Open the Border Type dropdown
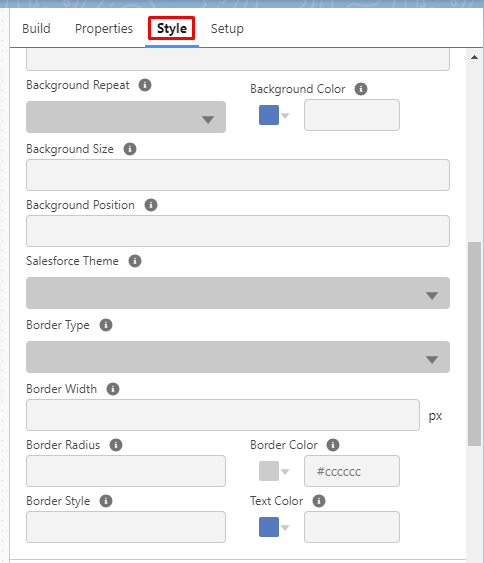 (238, 357)
